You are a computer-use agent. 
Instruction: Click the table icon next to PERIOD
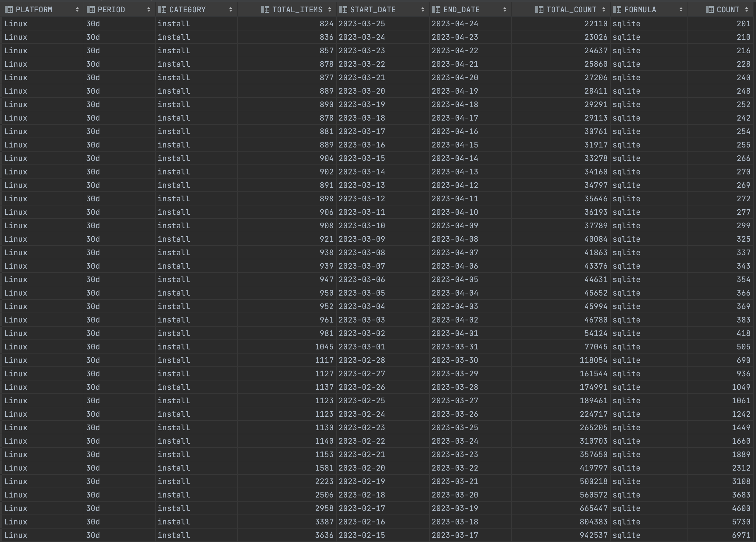(90, 9)
